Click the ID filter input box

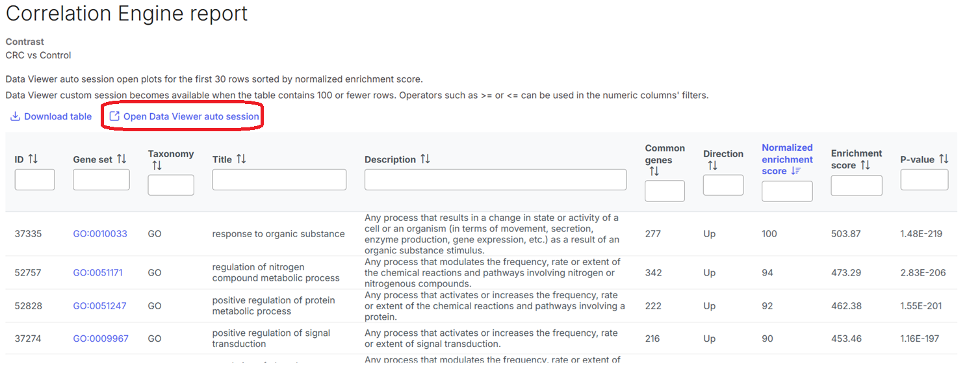click(34, 180)
